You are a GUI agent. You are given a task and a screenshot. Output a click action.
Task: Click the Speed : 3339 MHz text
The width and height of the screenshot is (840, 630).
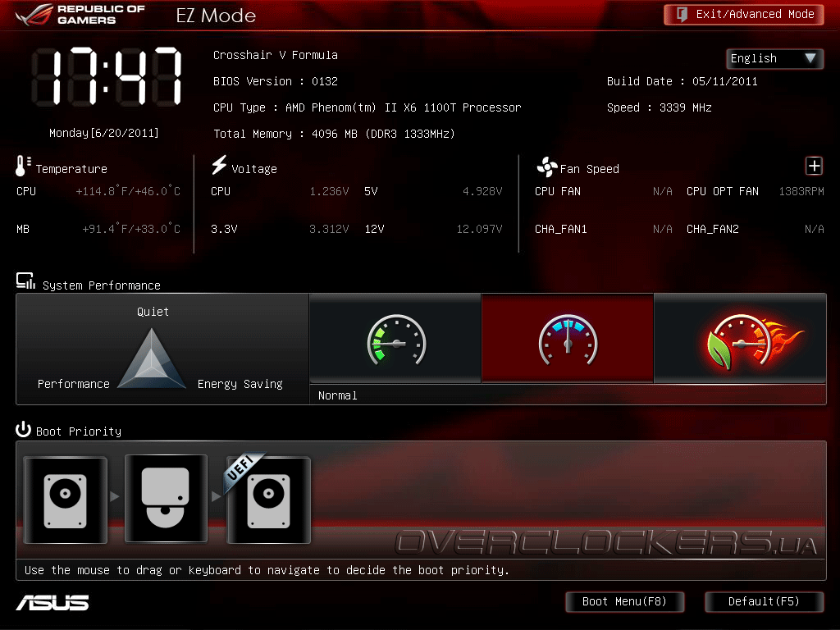point(659,107)
